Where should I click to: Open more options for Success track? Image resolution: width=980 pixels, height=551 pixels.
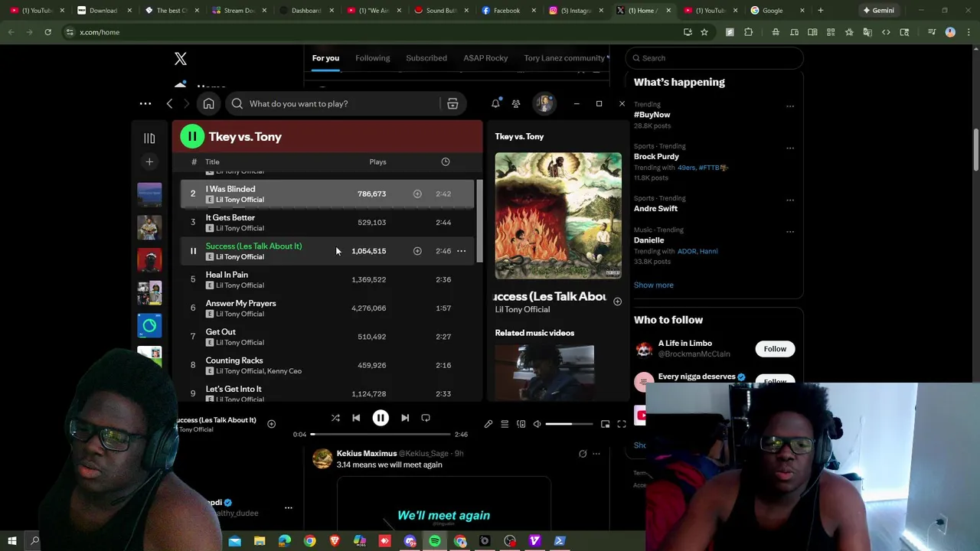point(461,251)
